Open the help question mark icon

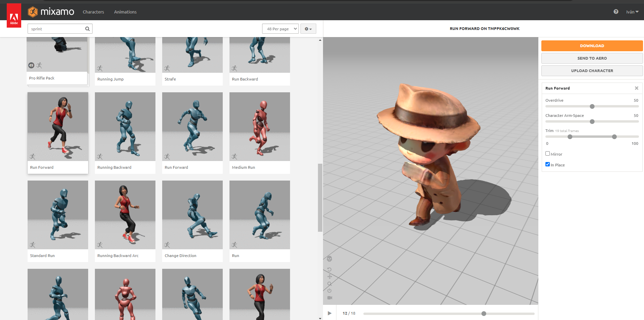(616, 11)
